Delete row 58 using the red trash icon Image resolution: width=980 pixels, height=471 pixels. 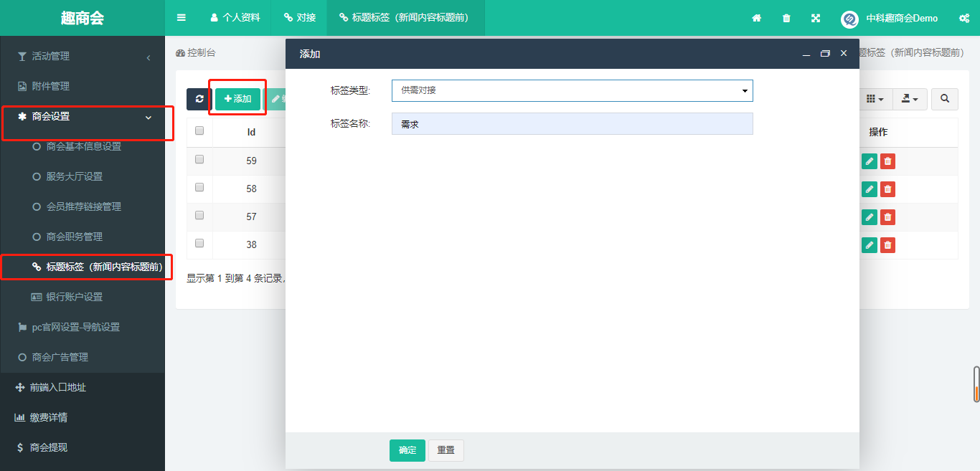coord(887,189)
